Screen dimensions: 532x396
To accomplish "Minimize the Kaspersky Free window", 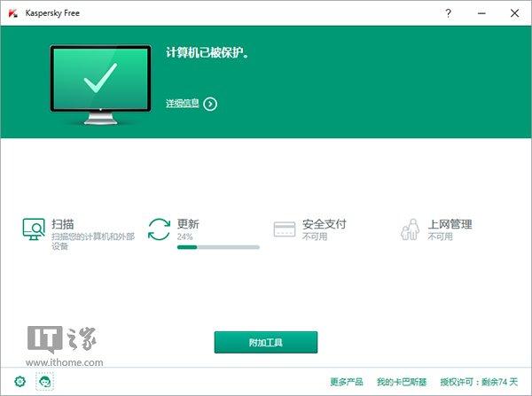I will [481, 13].
